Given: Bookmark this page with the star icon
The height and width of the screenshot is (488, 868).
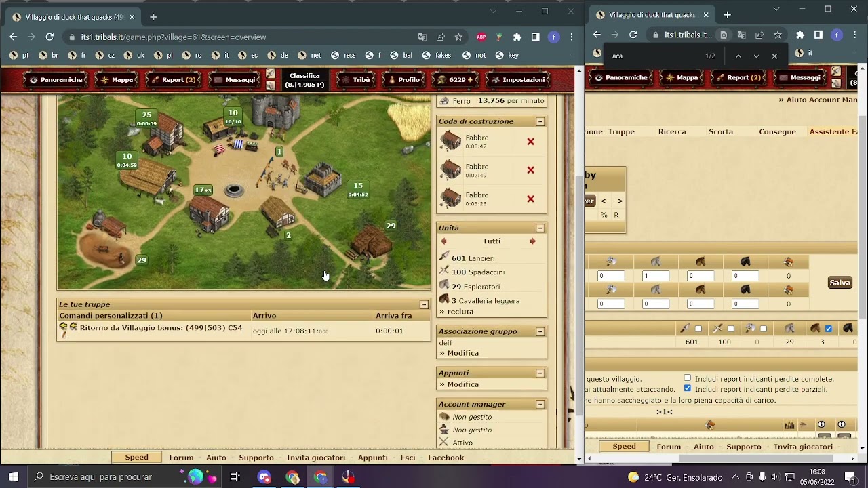Looking at the screenshot, I should coord(458,37).
